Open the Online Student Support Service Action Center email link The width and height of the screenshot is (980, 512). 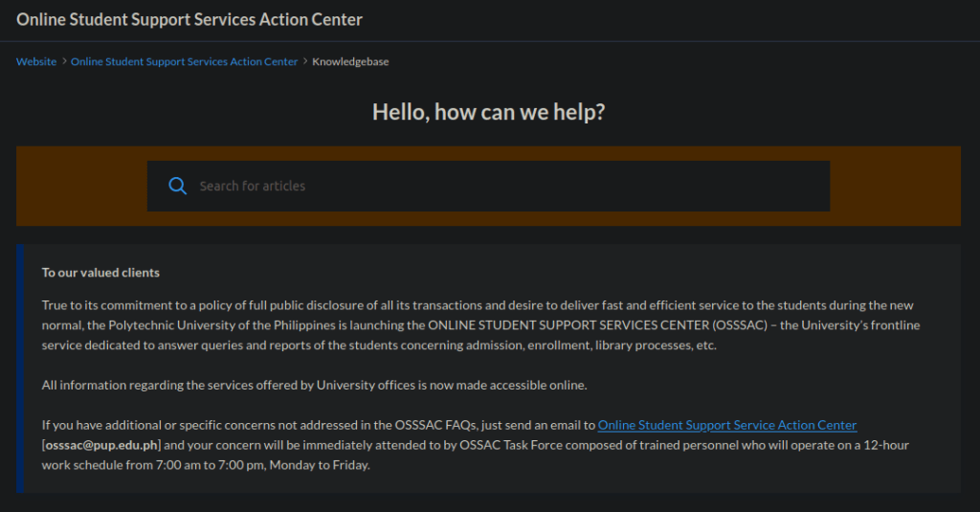click(x=726, y=425)
